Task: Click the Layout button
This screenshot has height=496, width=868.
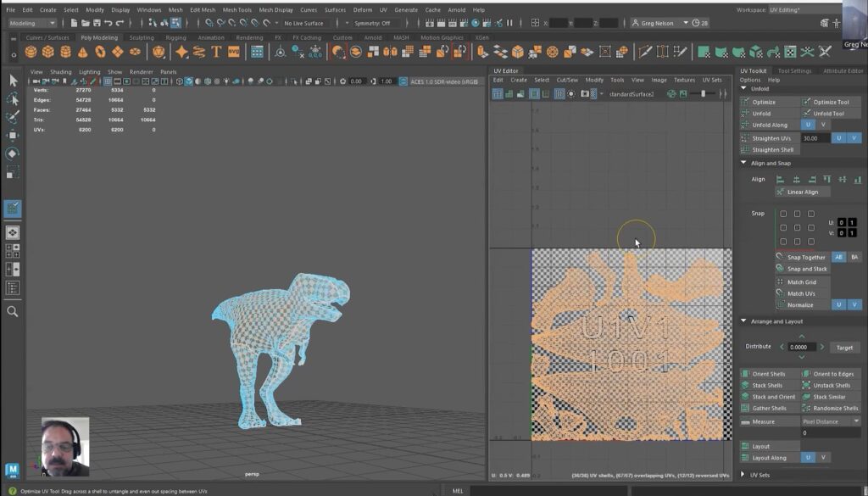Action: [770, 446]
